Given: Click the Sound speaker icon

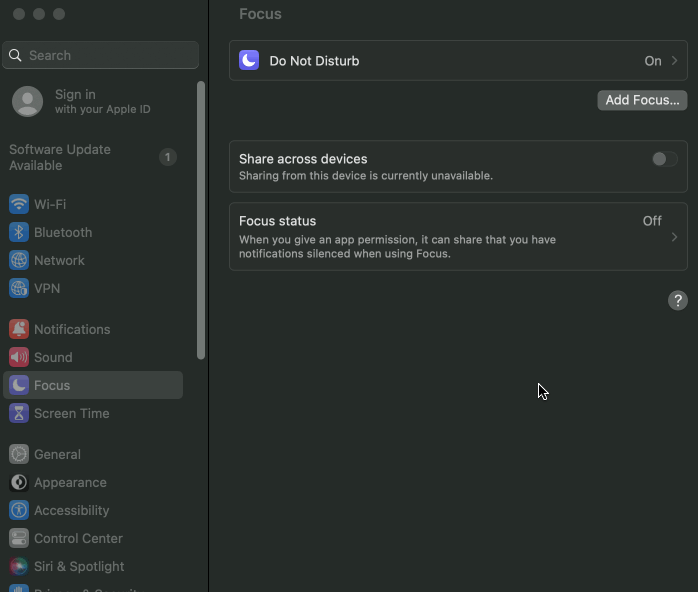Looking at the screenshot, I should coord(19,357).
